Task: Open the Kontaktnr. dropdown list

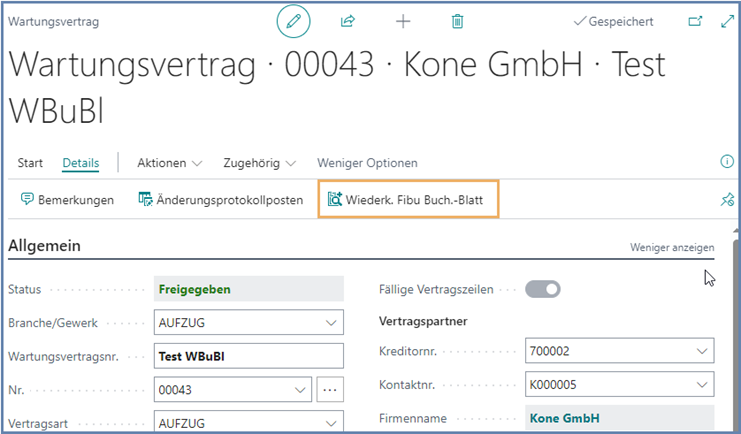Action: point(702,384)
